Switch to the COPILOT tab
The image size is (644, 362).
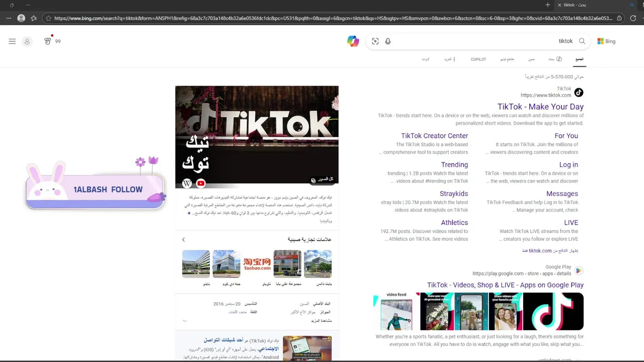pos(478,59)
